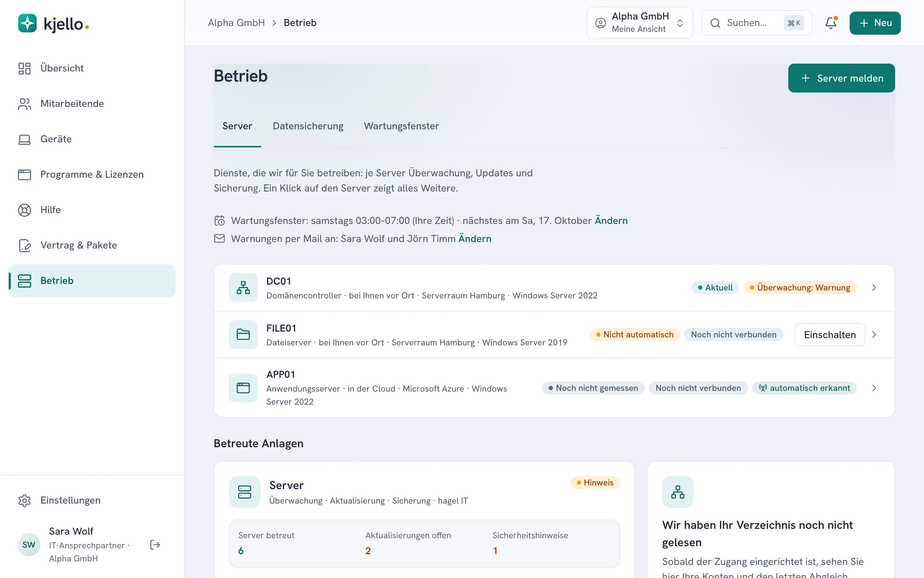Open the Geräte sidebar entry
The width and height of the screenshot is (924, 578).
(x=92, y=139)
